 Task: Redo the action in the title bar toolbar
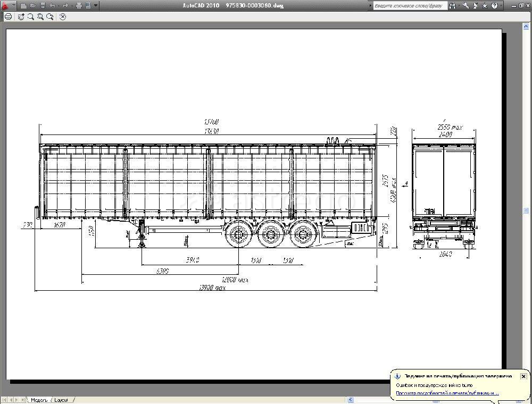[65, 5]
